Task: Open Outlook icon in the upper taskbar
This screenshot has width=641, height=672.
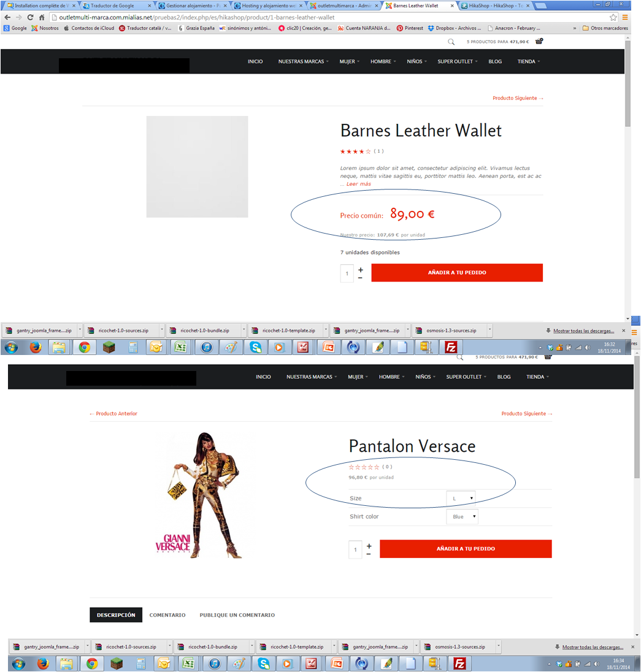Action: (x=156, y=347)
